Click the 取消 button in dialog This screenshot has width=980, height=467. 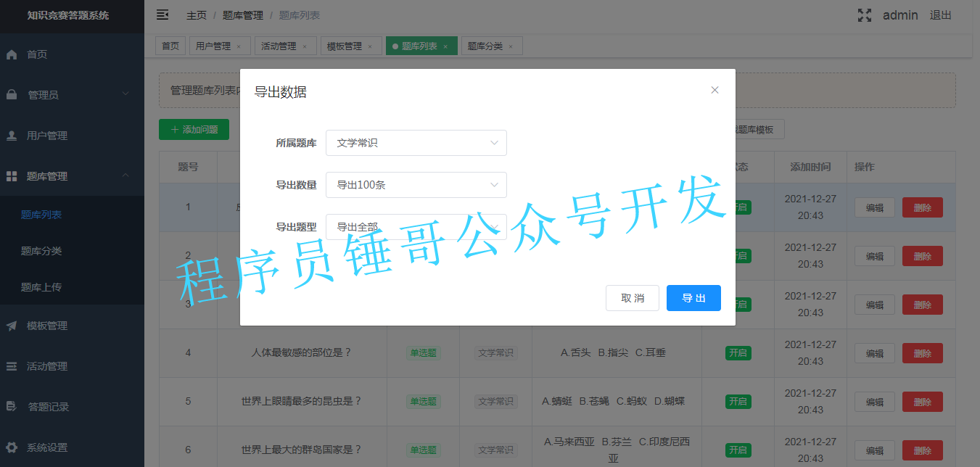[633, 298]
